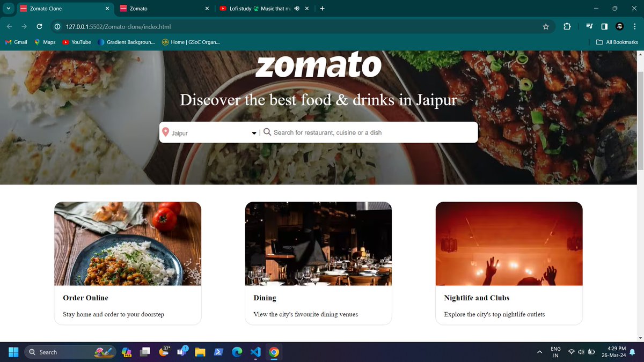Open the Gmail bookmark

16,42
